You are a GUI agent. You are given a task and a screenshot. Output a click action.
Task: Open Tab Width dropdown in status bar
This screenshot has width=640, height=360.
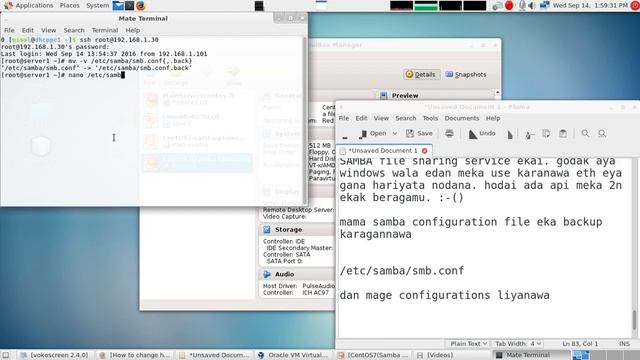click(x=518, y=344)
